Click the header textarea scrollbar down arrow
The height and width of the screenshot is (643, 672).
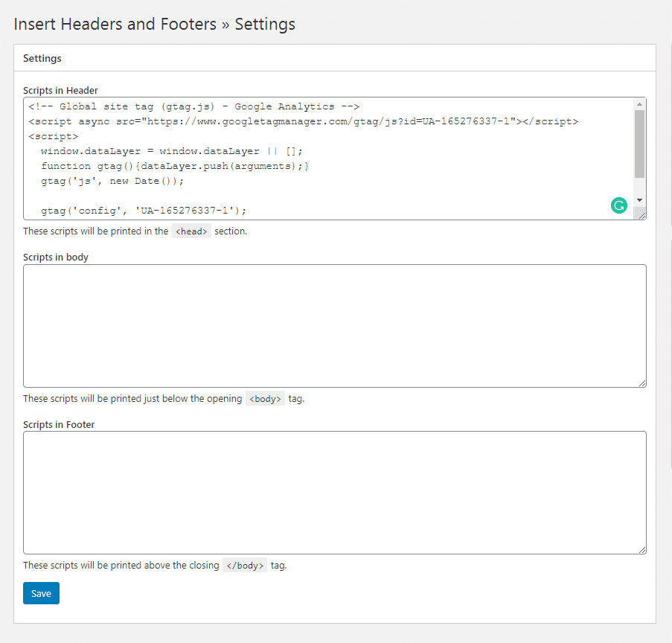(639, 200)
